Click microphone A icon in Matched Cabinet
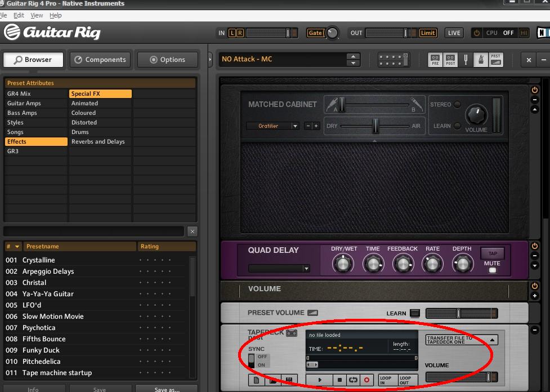 (332, 104)
